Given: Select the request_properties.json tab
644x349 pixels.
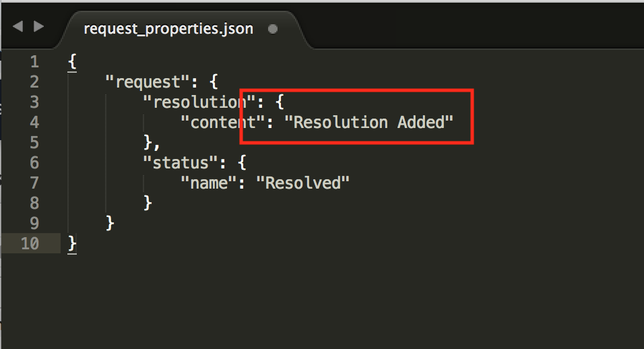Looking at the screenshot, I should click(168, 29).
